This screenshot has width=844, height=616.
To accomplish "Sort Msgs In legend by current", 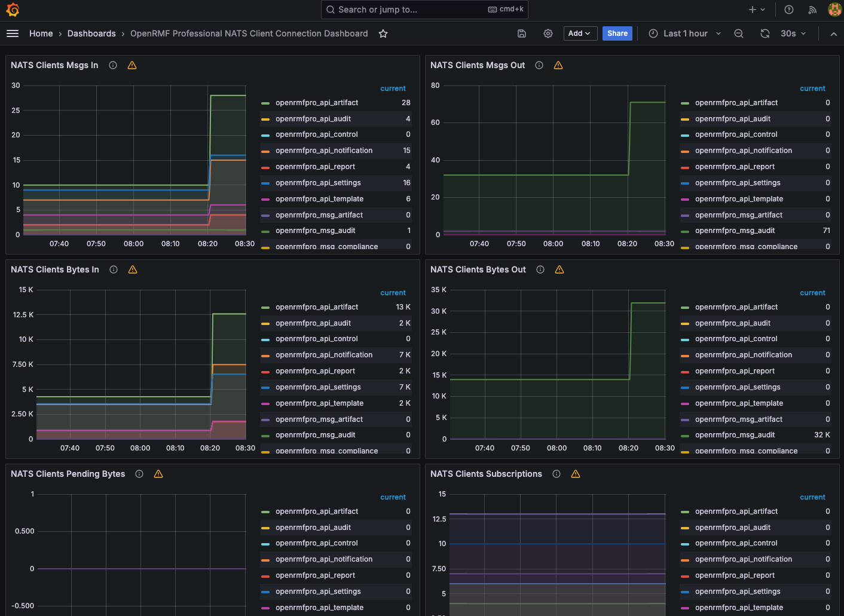I will click(x=393, y=88).
